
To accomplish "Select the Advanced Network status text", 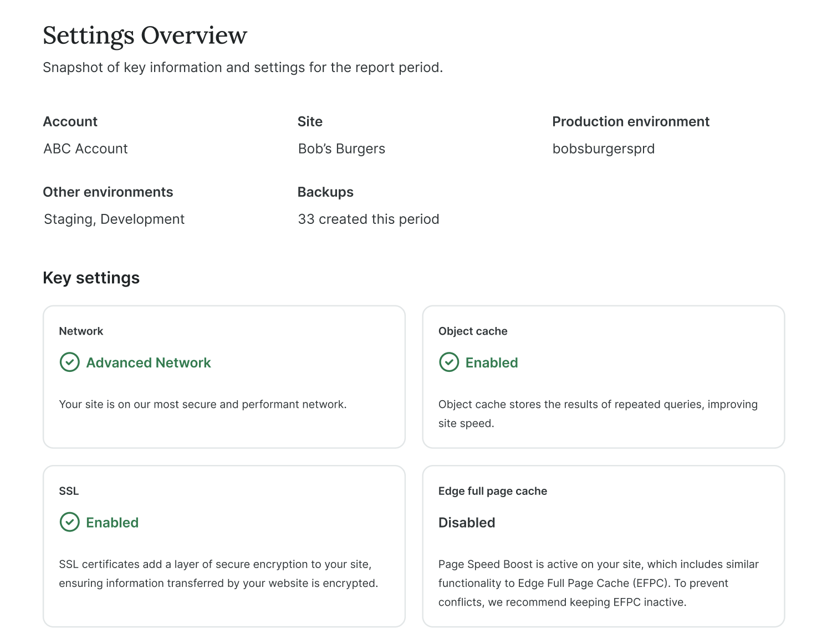I will pos(149,362).
